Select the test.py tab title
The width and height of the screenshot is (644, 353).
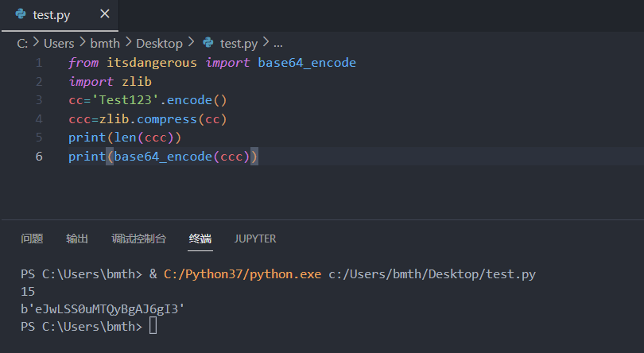52,15
